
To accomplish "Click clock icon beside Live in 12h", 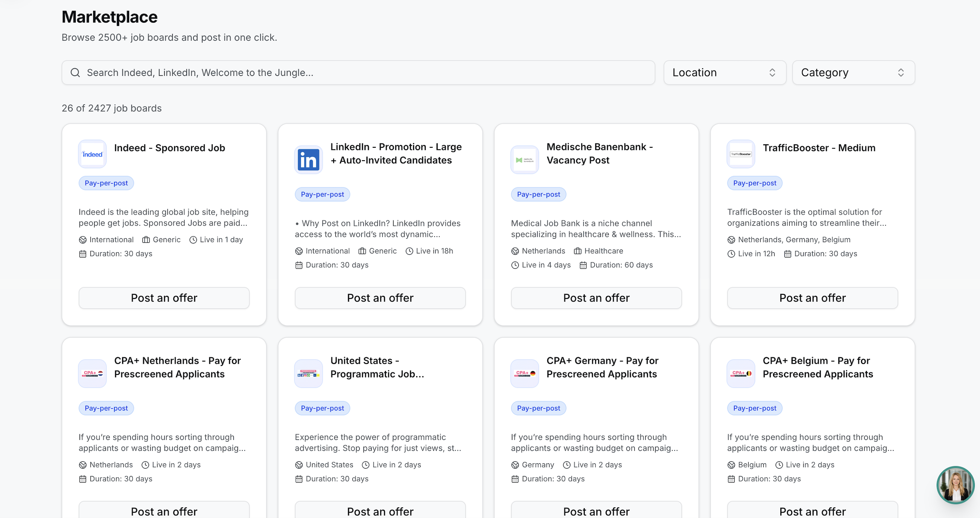I will [731, 254].
